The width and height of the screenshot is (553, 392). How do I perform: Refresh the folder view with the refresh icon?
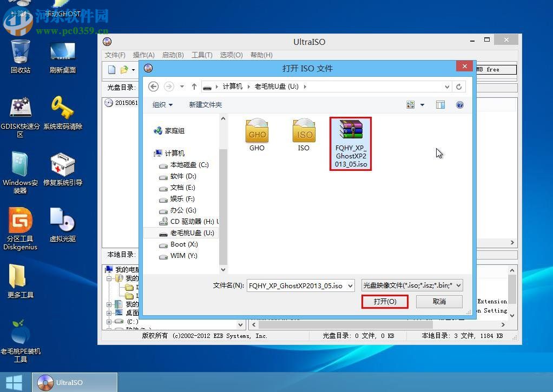[x=458, y=86]
